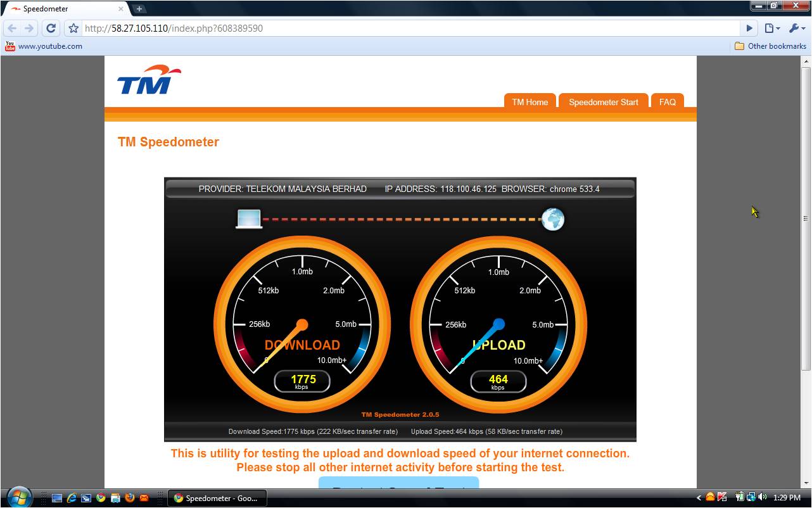Click the Switch between windows icon

point(86,498)
